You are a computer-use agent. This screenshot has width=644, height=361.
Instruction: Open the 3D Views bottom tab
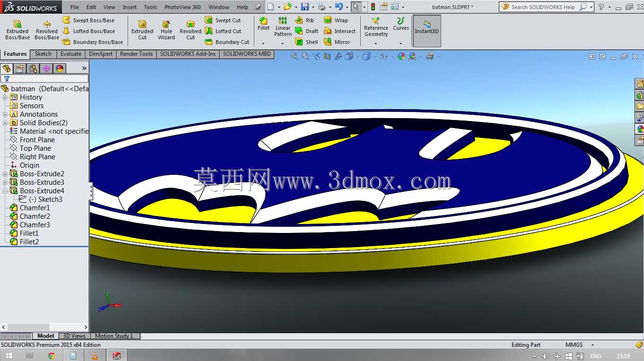click(74, 336)
